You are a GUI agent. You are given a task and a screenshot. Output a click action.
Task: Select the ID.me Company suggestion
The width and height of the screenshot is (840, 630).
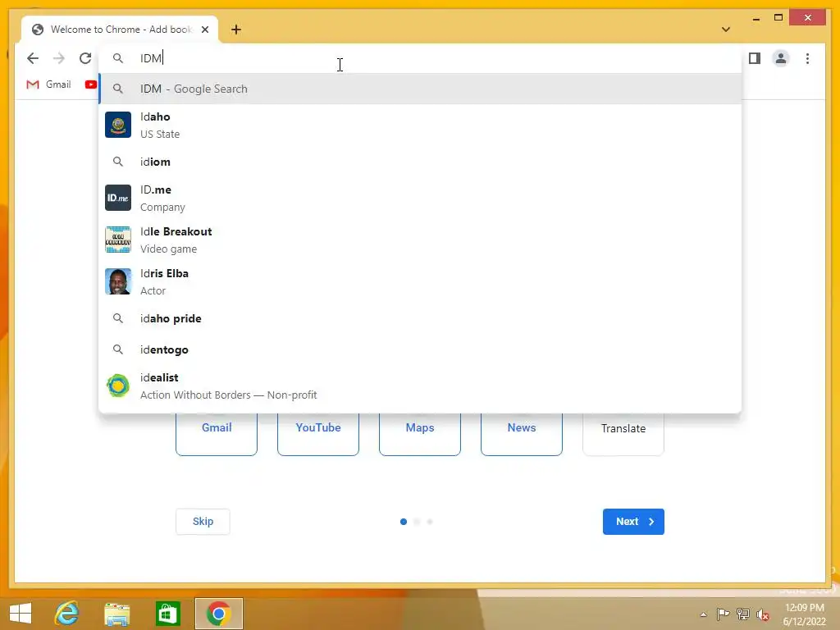[x=421, y=198]
